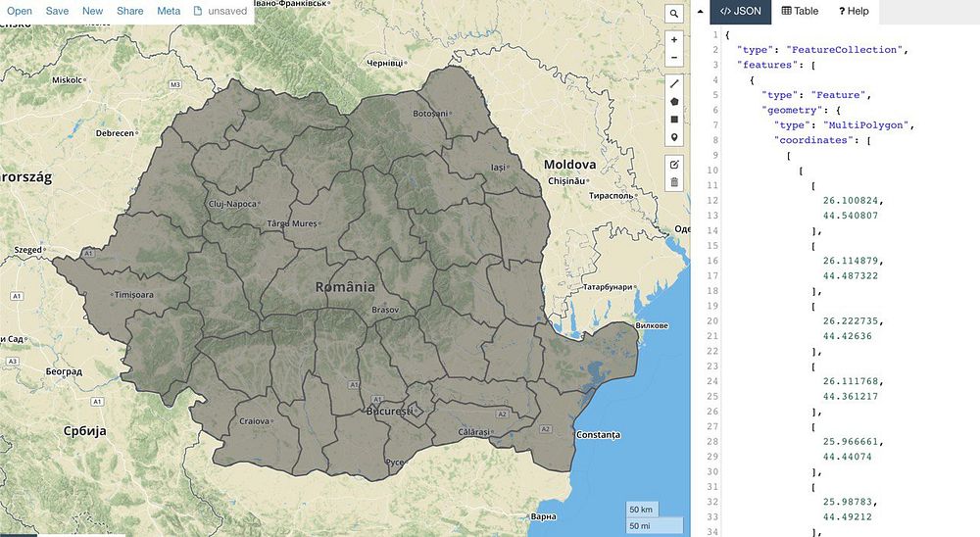The height and width of the screenshot is (537, 980).
Task: Click the Constanța city label
Action: [598, 435]
